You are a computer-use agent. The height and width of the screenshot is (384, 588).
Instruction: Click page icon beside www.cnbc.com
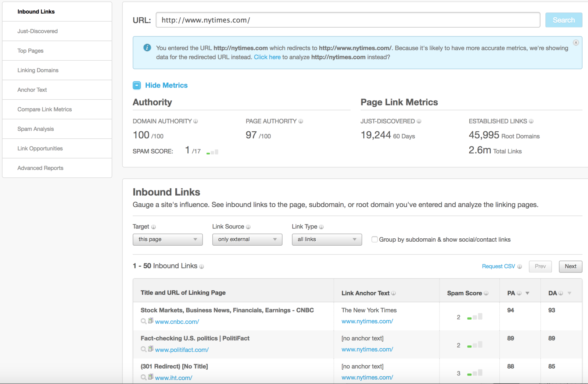tap(151, 321)
